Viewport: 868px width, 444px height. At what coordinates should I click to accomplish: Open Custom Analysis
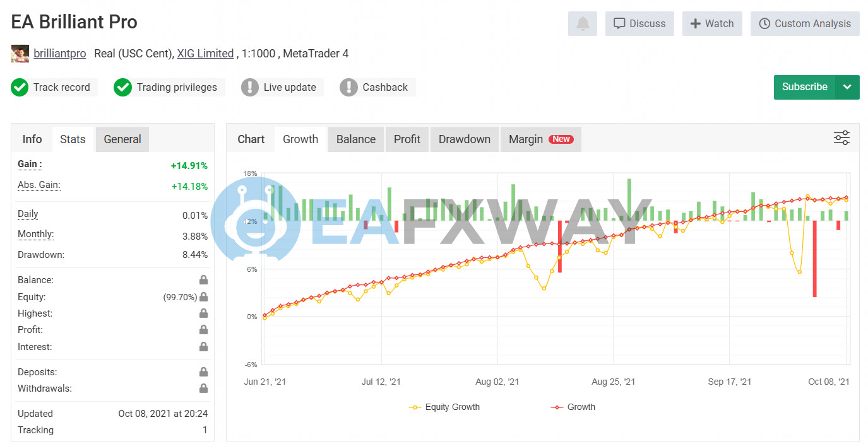[x=805, y=24]
